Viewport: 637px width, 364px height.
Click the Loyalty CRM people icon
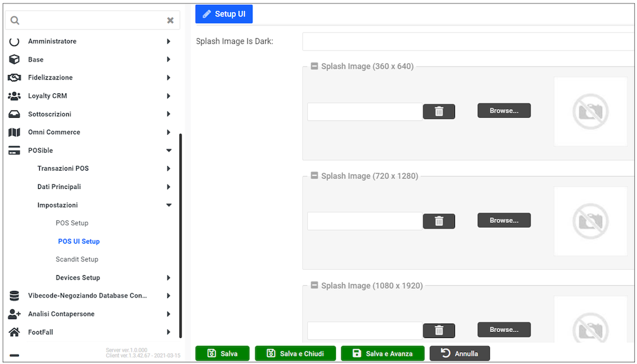[15, 96]
